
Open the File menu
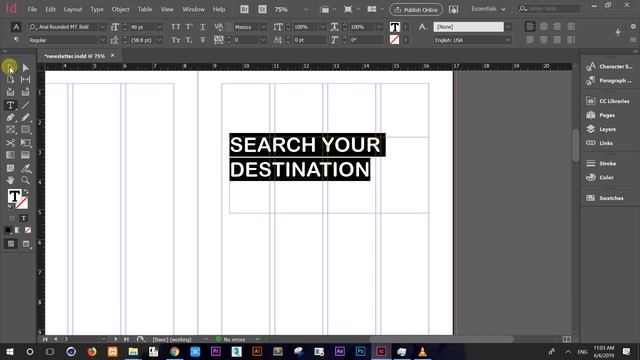pos(32,9)
